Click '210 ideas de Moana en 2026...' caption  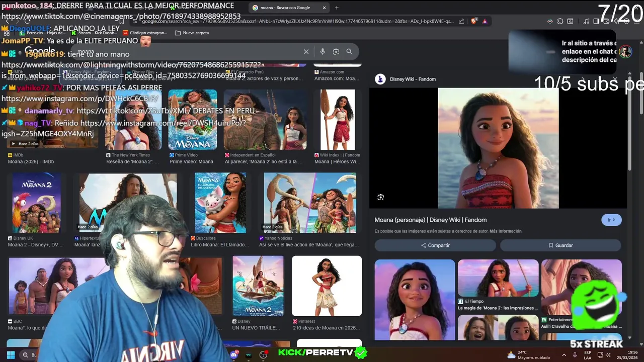tap(326, 328)
